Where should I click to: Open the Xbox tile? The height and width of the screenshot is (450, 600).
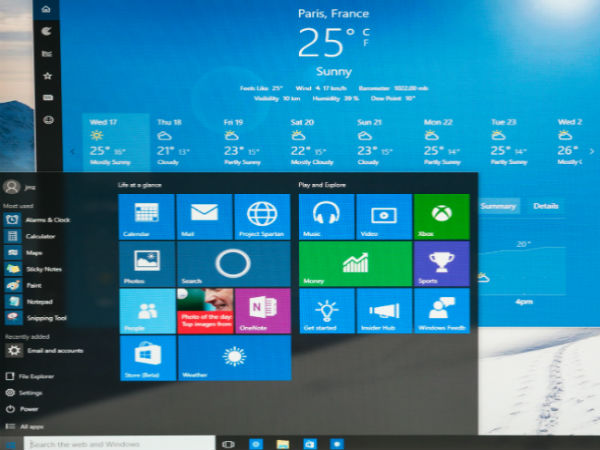click(x=441, y=216)
